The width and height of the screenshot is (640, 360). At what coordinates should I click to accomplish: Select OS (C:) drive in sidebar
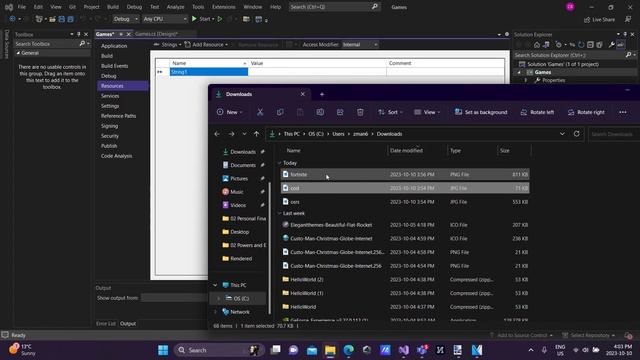[x=241, y=298]
